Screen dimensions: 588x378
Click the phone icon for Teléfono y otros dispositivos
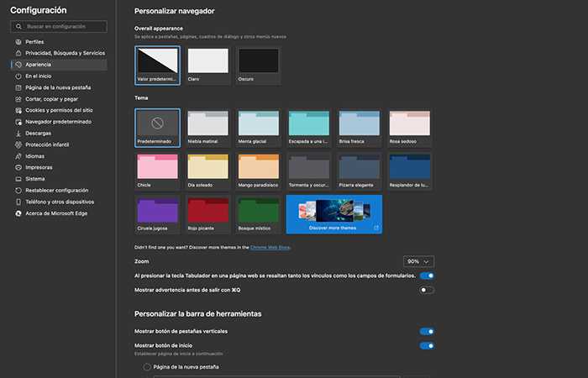pos(18,202)
